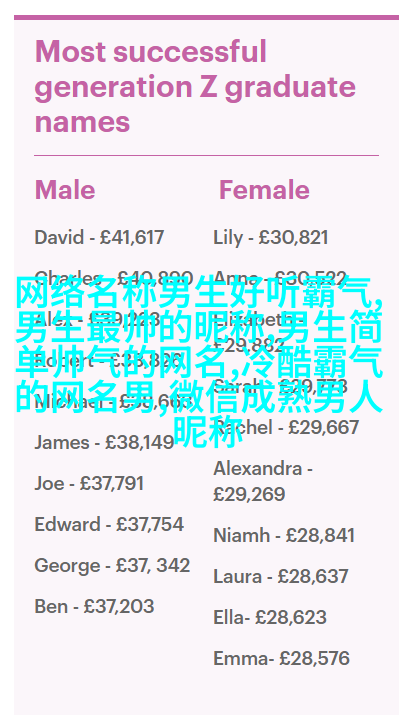Click the George - £37, 342 entry
Image resolution: width=414 pixels, height=715 pixels.
112,566
